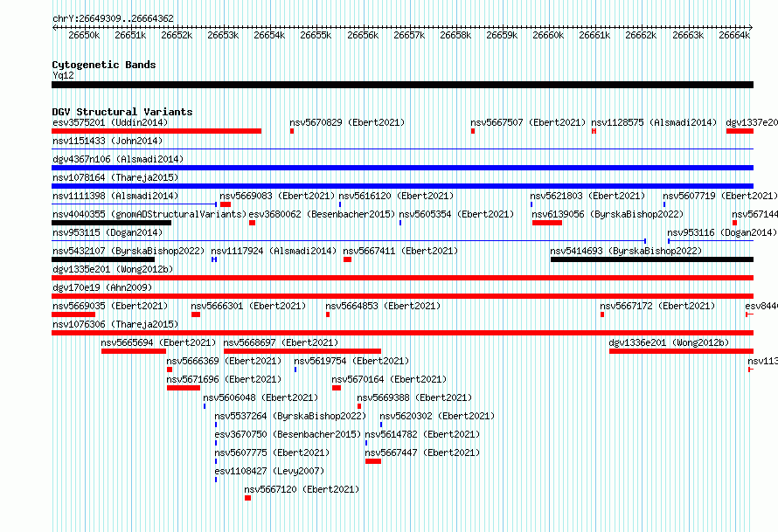778x532 pixels.
Task: Select the nsv5670829 (Ebert2021) label
Action: (x=347, y=122)
